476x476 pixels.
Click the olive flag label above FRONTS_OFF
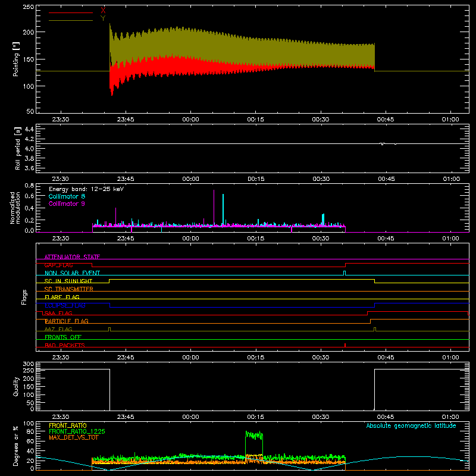click(x=58, y=329)
